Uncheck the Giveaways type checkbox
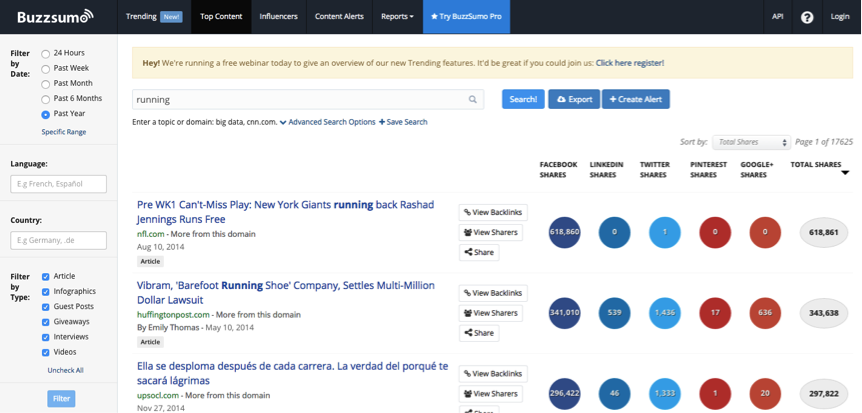The image size is (862, 413). pyautogui.click(x=46, y=322)
